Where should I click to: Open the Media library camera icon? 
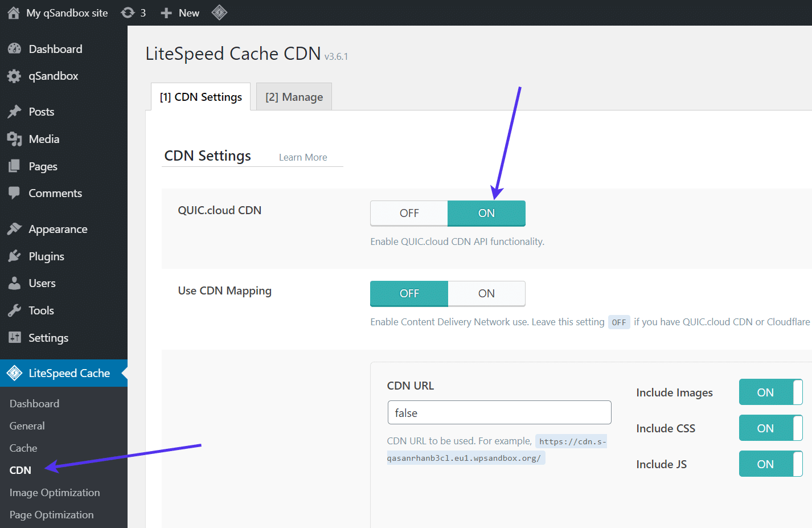(x=14, y=139)
